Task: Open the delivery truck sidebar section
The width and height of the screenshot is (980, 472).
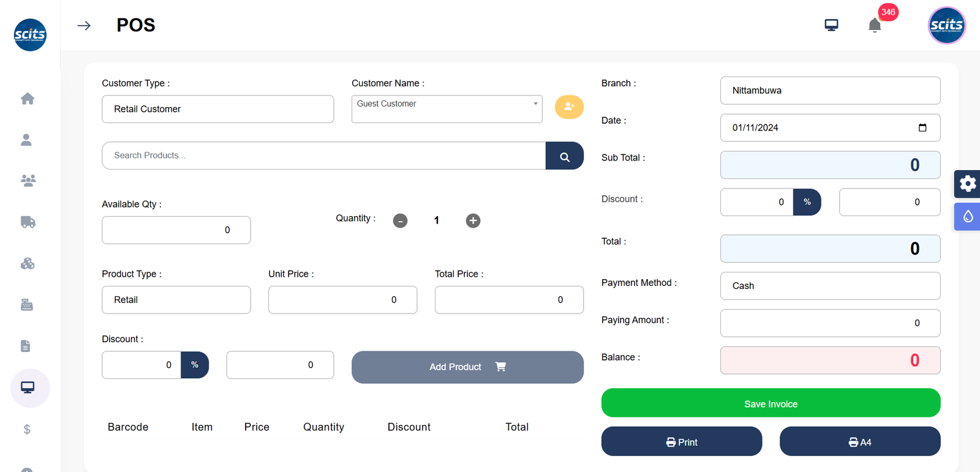Action: click(x=28, y=222)
